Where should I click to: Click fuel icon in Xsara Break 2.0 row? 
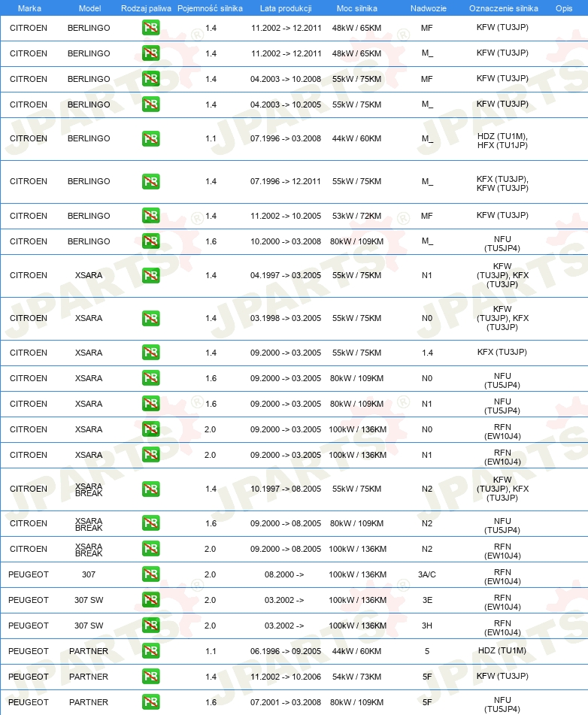(x=151, y=549)
